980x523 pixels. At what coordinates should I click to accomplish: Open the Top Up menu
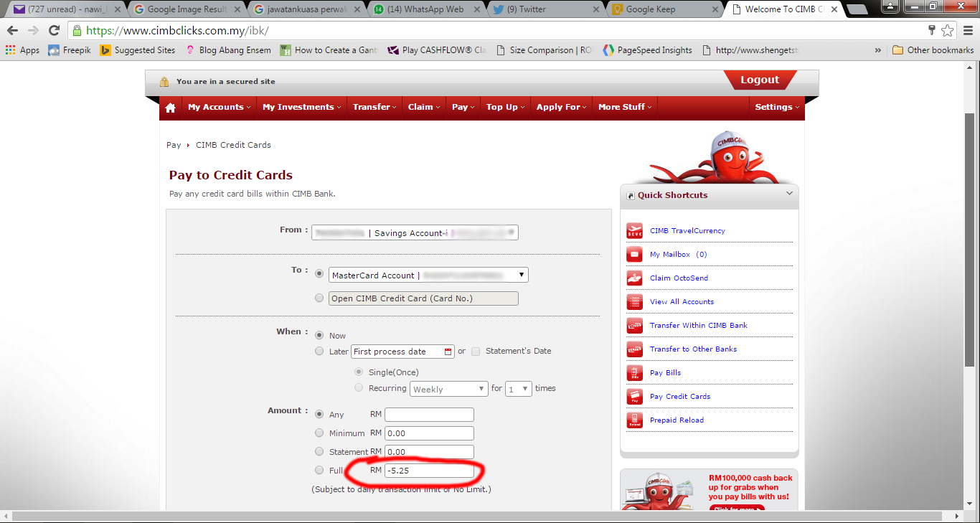pyautogui.click(x=506, y=107)
